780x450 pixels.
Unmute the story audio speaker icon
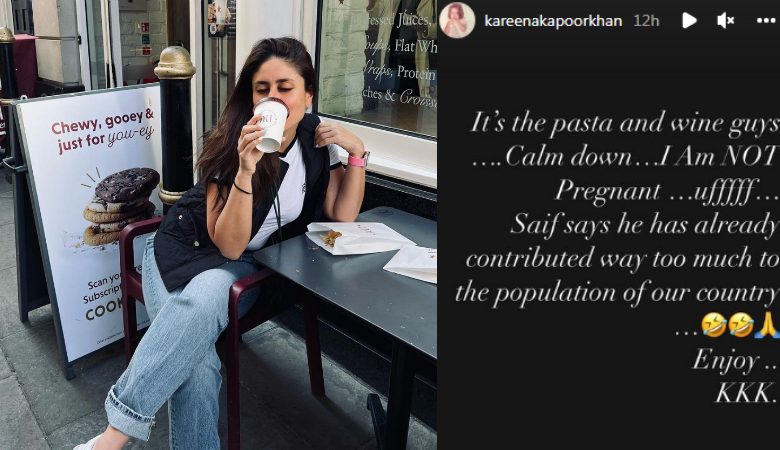click(x=726, y=20)
